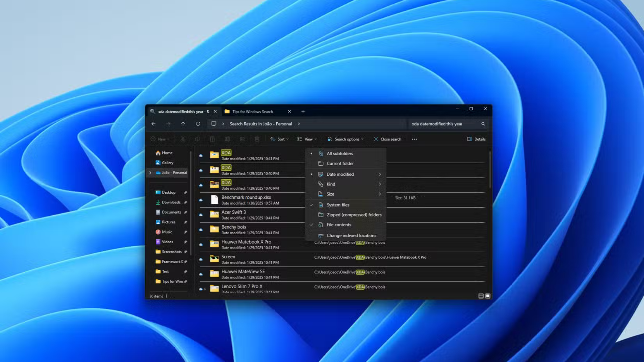Screen dimensions: 644x362
Task: Open the Details pane
Action: 476,139
